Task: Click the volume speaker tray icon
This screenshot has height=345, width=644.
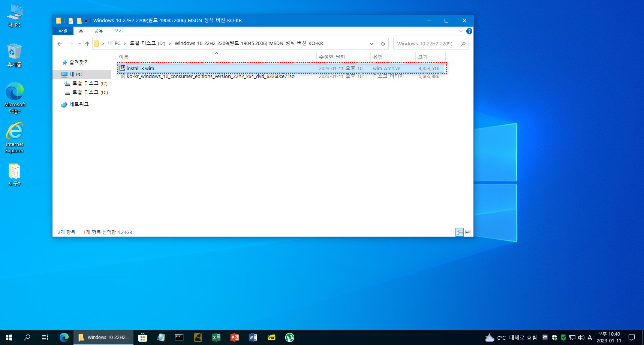Action: click(x=581, y=337)
